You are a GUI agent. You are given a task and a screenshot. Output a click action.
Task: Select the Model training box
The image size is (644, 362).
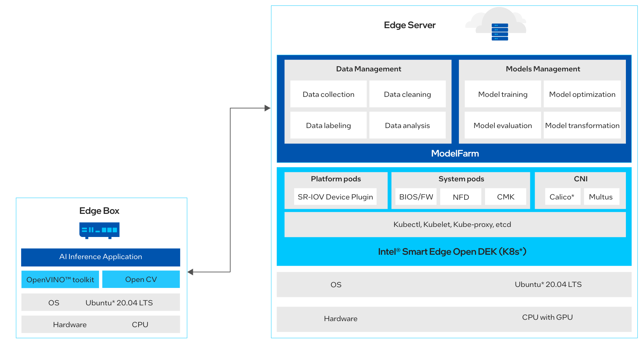click(x=502, y=94)
